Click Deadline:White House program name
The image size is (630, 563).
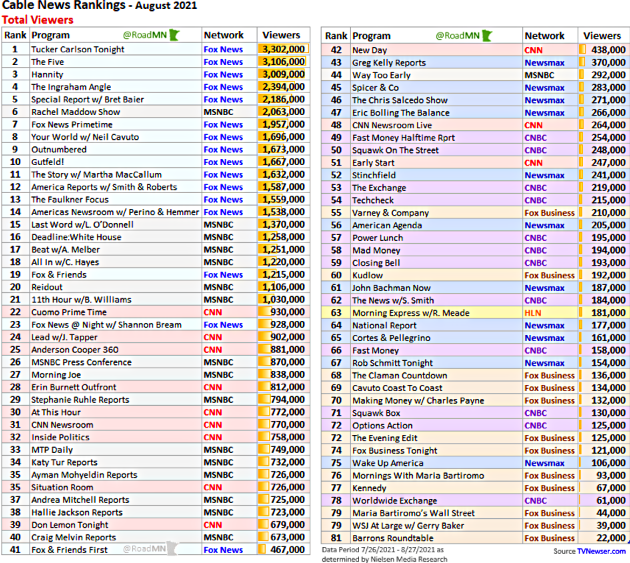(76, 237)
